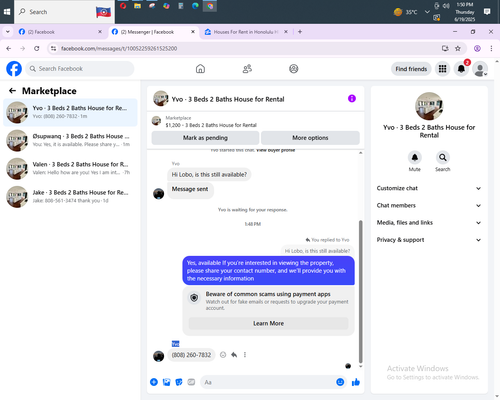Image resolution: width=500 pixels, height=400 pixels.
Task: Click Learn More about payment scams
Action: click(268, 323)
